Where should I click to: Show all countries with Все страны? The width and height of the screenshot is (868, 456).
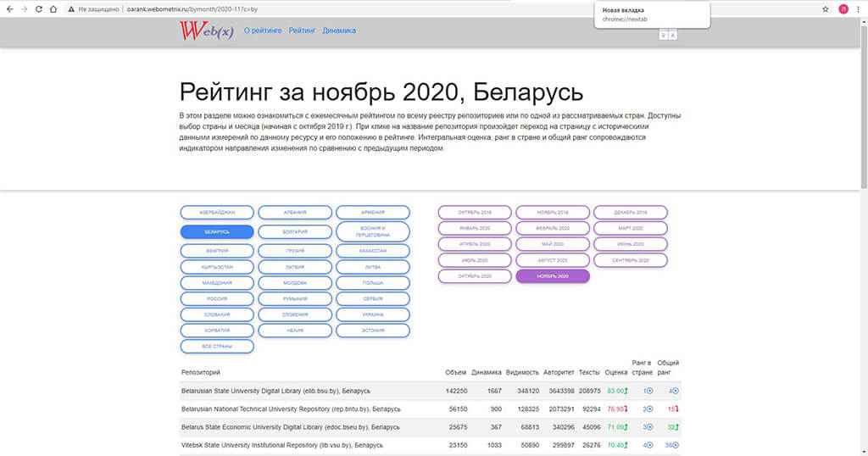tap(217, 347)
